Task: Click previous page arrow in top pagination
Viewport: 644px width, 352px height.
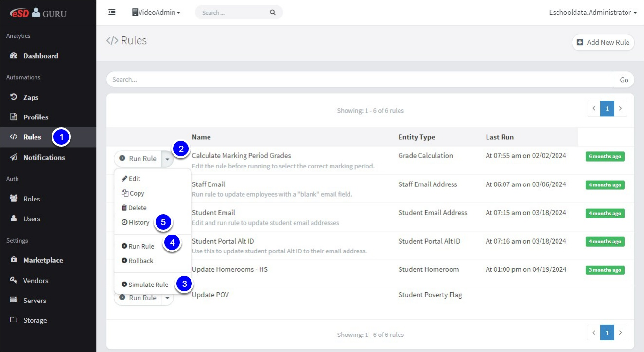Action: pos(594,109)
